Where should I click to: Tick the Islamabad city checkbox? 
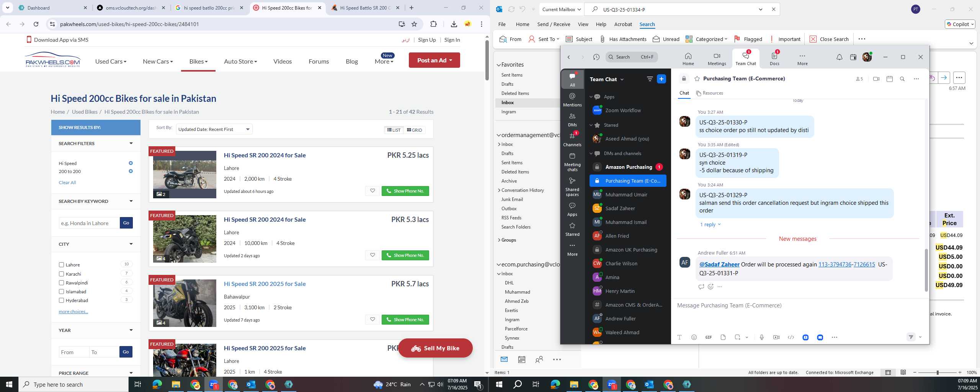tap(61, 291)
